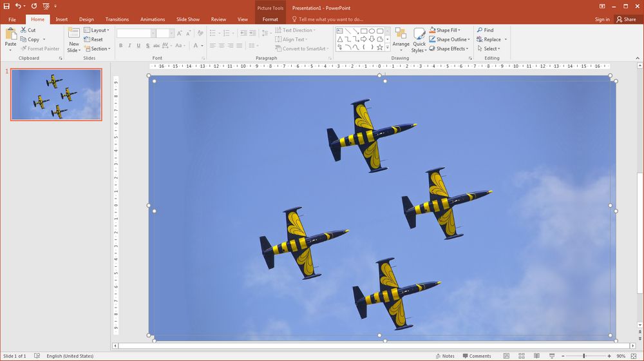The width and height of the screenshot is (644, 361).
Task: Select slide 1 thumbnail
Action: 56,95
